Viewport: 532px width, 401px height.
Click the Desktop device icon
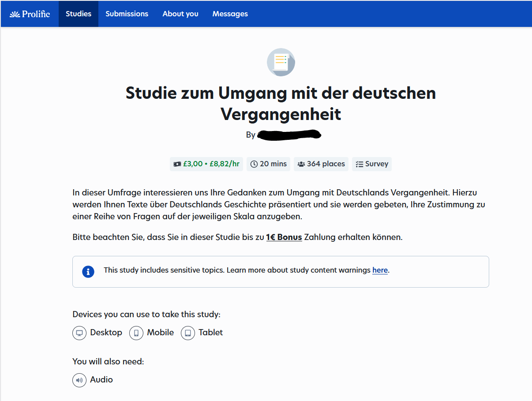click(x=79, y=333)
